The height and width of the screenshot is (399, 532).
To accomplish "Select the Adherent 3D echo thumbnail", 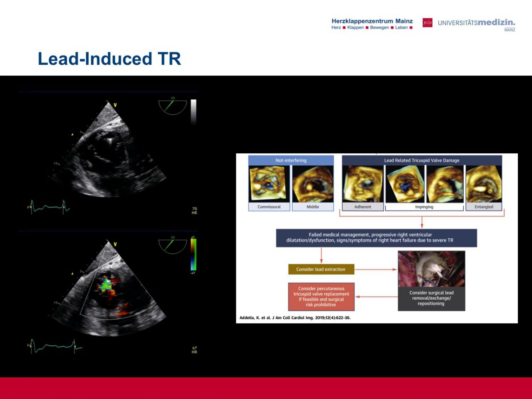I will (363, 184).
